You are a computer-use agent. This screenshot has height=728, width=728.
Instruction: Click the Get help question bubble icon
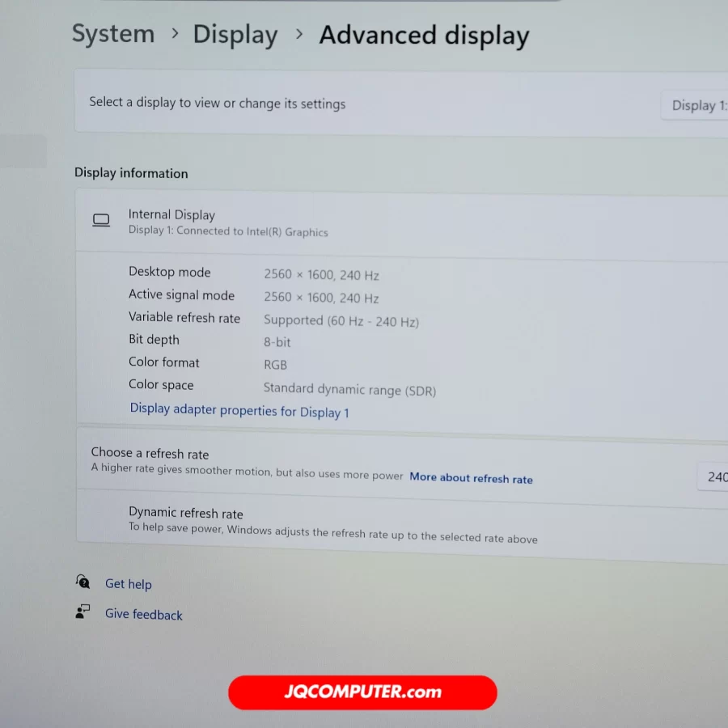(x=83, y=582)
